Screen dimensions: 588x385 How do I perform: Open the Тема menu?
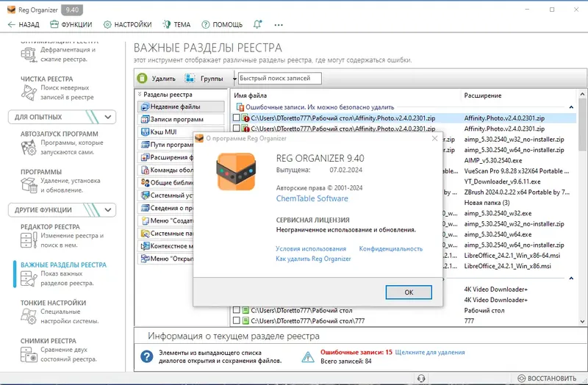(x=176, y=25)
